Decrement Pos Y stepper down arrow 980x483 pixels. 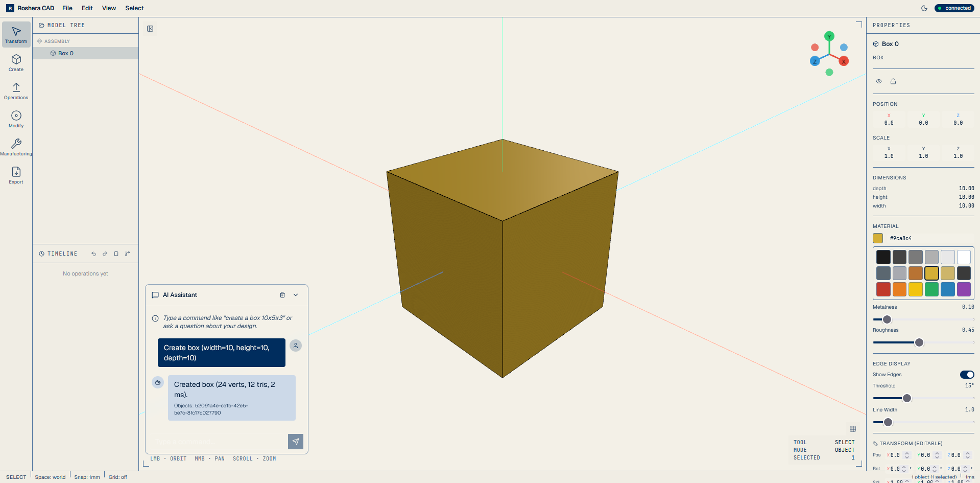937,457
